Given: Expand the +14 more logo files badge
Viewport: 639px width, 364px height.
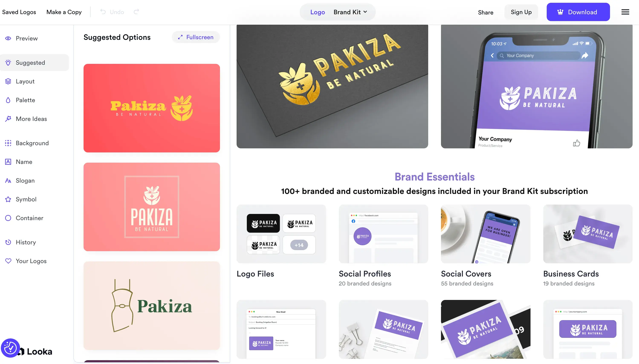Looking at the screenshot, I should (299, 245).
